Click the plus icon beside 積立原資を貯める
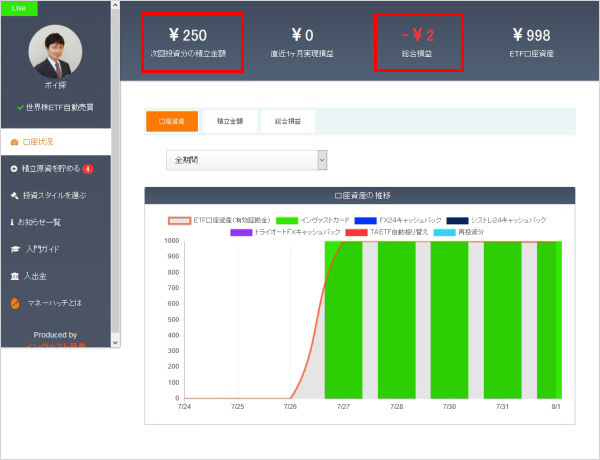600x460 pixels. pos(14,169)
